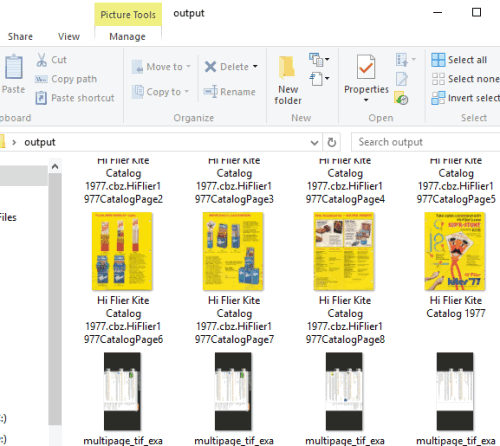The height and width of the screenshot is (446, 500).
Task: Click the Copy path icon
Action: pos(41,79)
